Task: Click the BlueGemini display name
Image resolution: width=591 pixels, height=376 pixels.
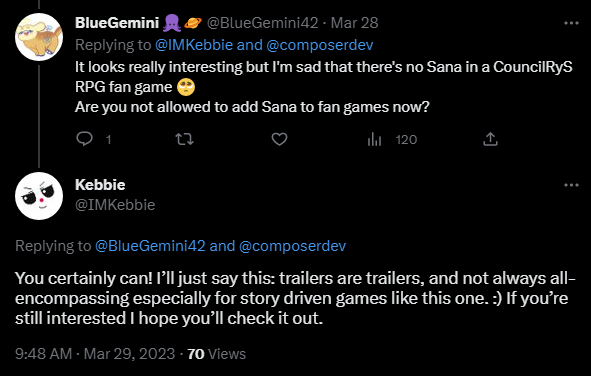Action: pos(117,23)
